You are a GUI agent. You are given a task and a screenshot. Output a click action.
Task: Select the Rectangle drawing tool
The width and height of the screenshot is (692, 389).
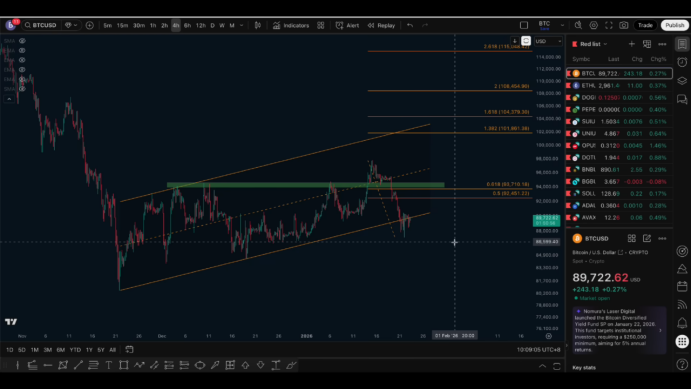(x=124, y=365)
